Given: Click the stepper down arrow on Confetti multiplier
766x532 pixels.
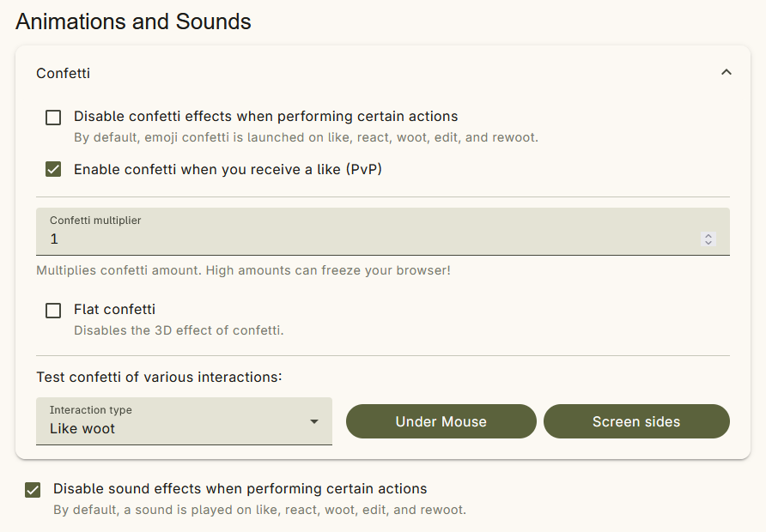Looking at the screenshot, I should (708, 244).
